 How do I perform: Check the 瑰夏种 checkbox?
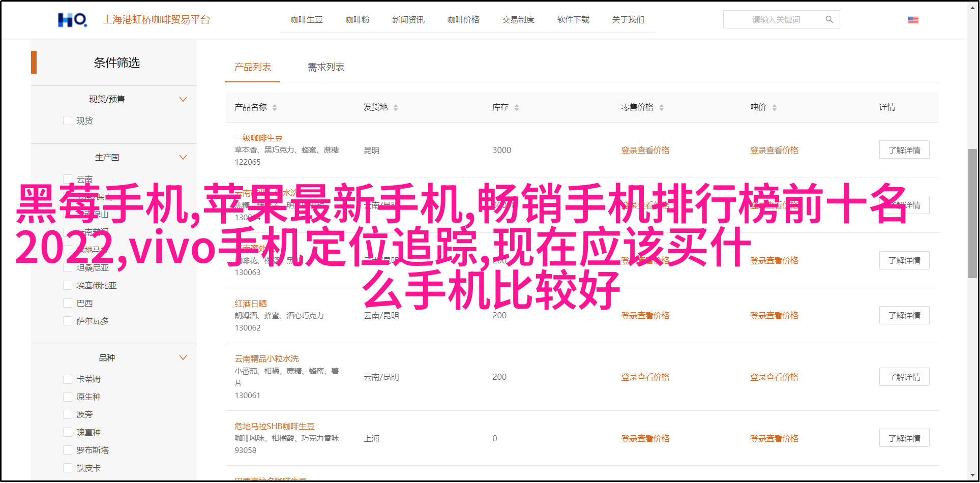pos(68,432)
